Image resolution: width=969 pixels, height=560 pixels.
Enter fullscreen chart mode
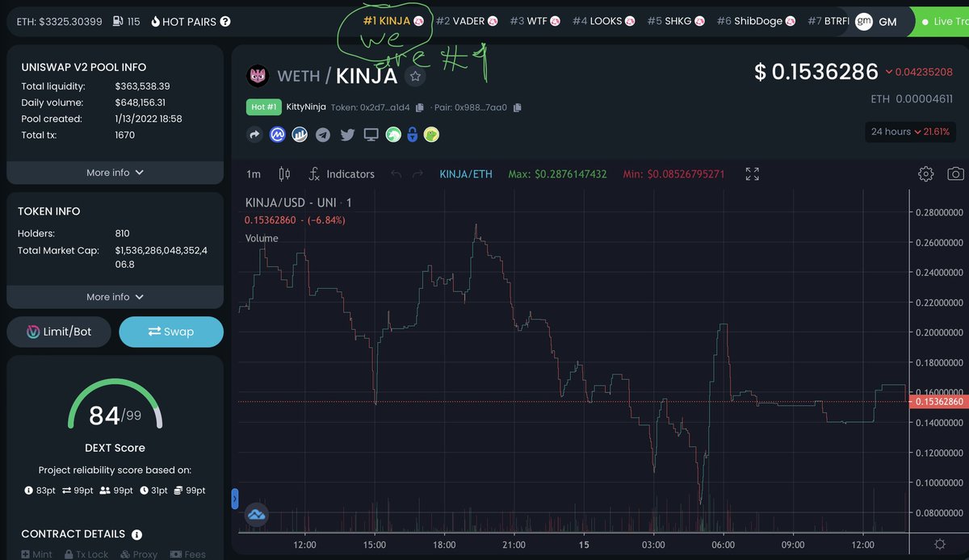[x=752, y=173]
